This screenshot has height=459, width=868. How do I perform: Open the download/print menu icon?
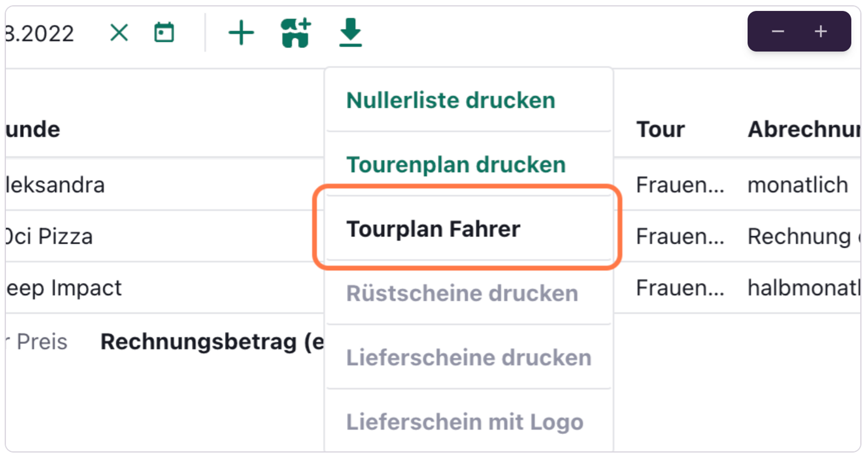pyautogui.click(x=350, y=33)
